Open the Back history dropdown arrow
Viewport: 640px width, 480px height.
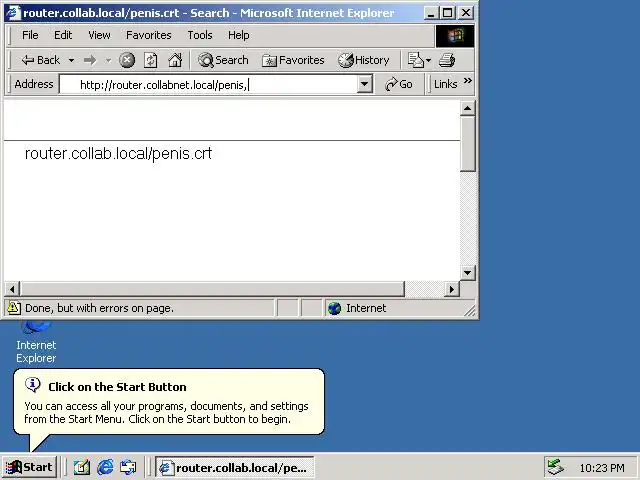[x=71, y=60]
